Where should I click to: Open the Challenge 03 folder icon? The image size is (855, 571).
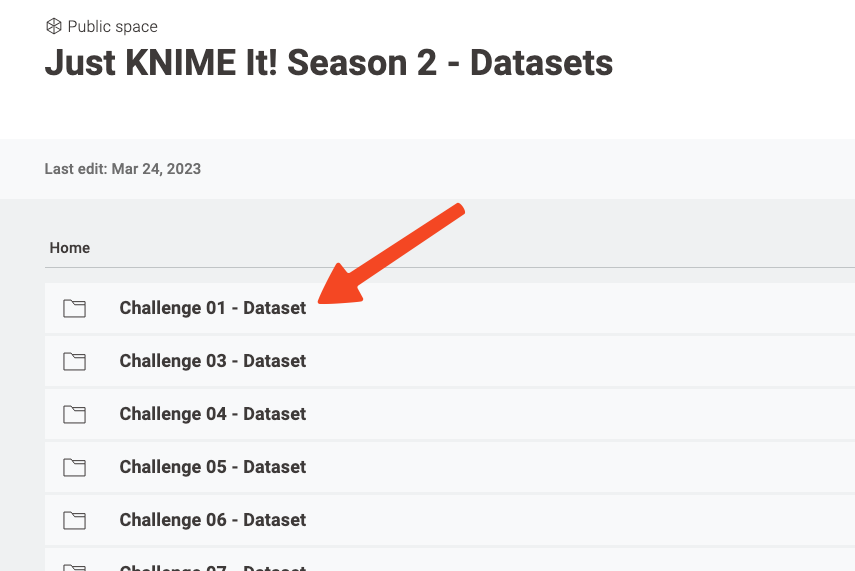click(x=74, y=361)
